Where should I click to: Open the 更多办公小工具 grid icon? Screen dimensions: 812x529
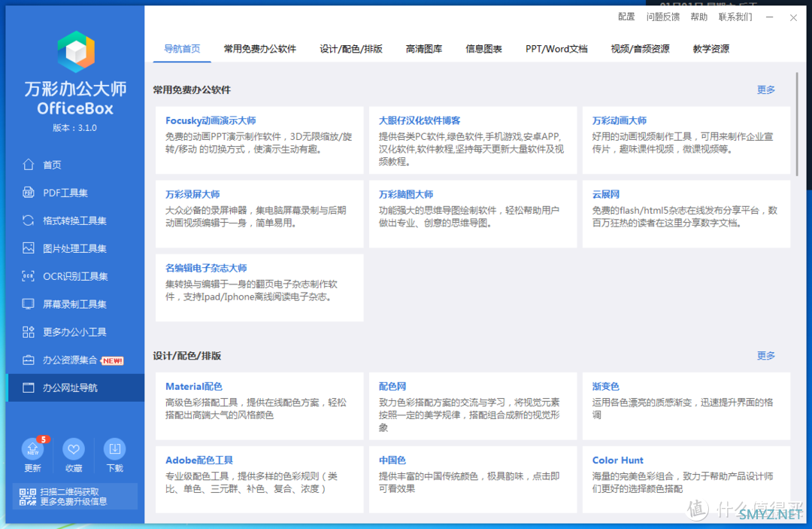[28, 332]
